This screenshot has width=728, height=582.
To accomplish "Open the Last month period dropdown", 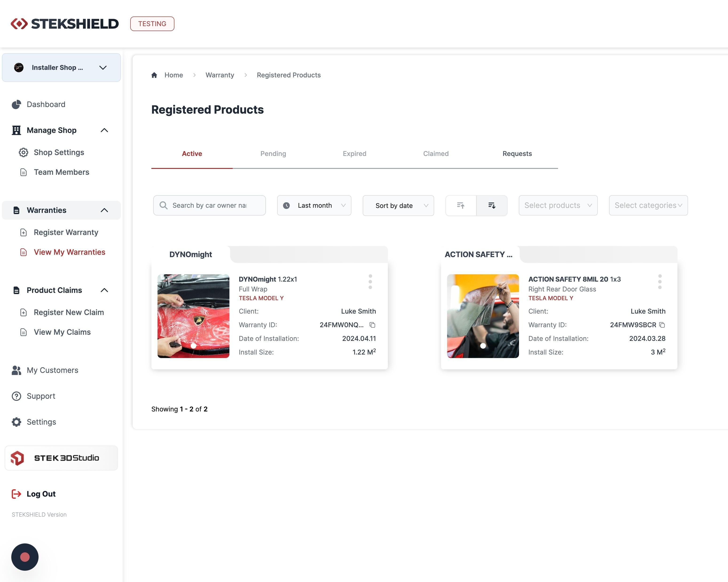I will 314,206.
